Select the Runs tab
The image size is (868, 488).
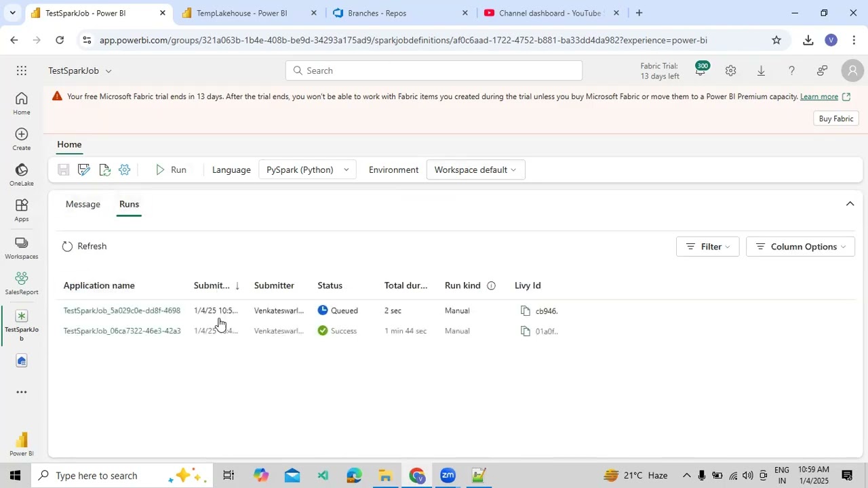coord(129,204)
